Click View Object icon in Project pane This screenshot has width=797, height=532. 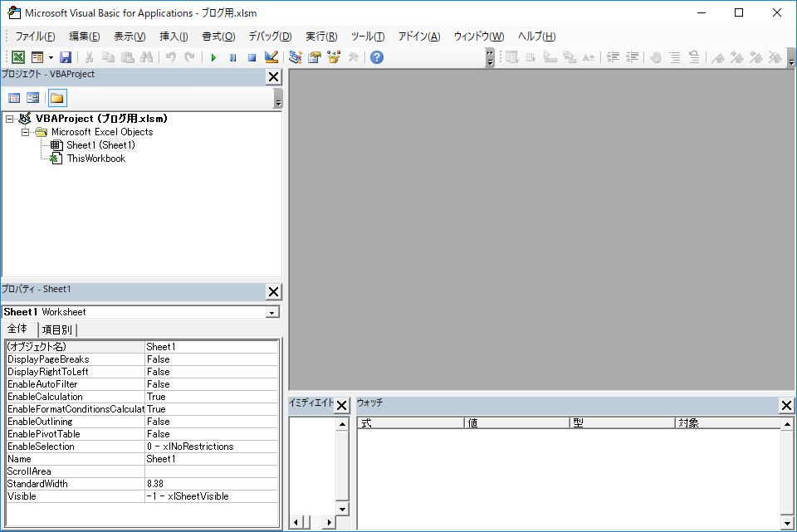click(x=33, y=98)
